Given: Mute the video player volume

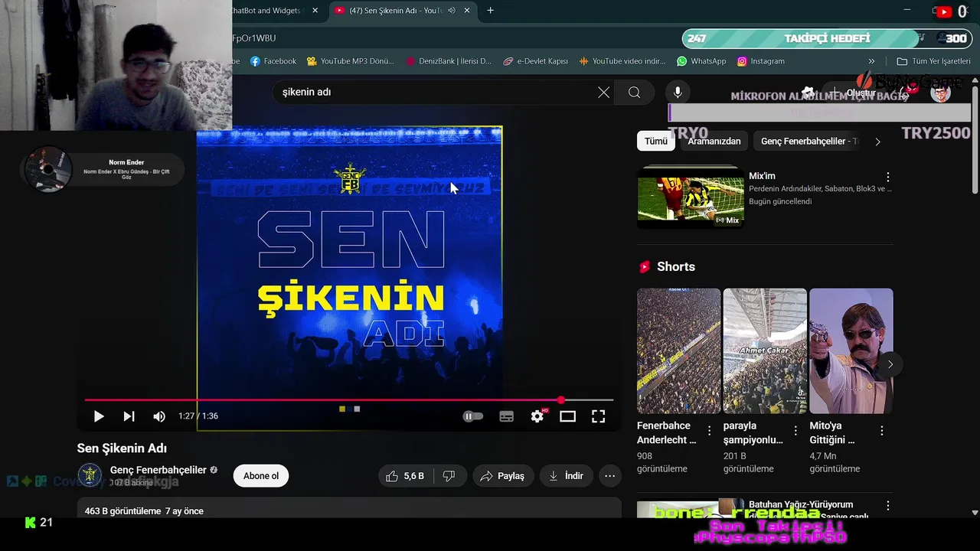Looking at the screenshot, I should [159, 416].
